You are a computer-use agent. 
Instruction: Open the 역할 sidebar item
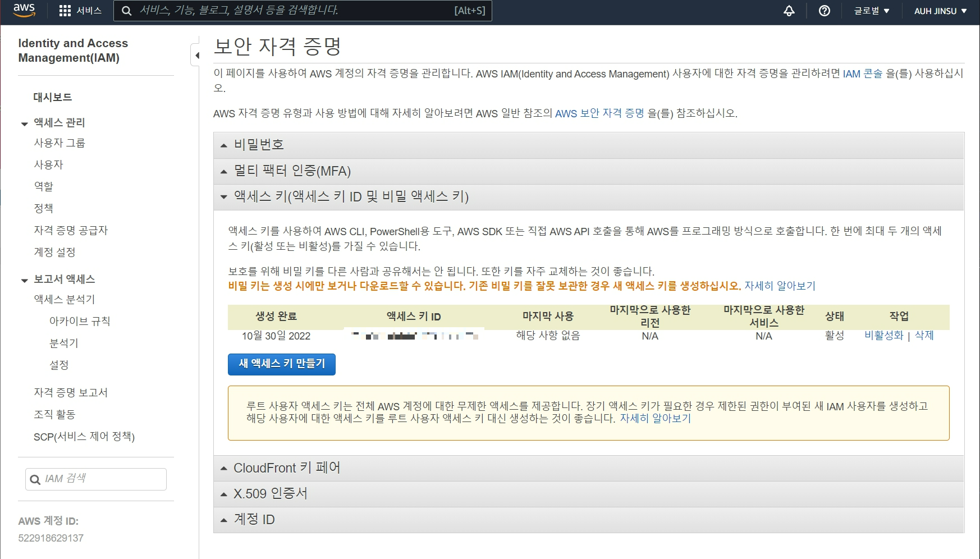pyautogui.click(x=43, y=186)
